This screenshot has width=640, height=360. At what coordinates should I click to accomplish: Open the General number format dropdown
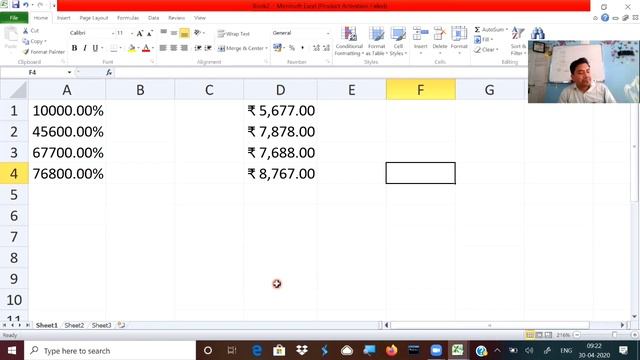[327, 33]
